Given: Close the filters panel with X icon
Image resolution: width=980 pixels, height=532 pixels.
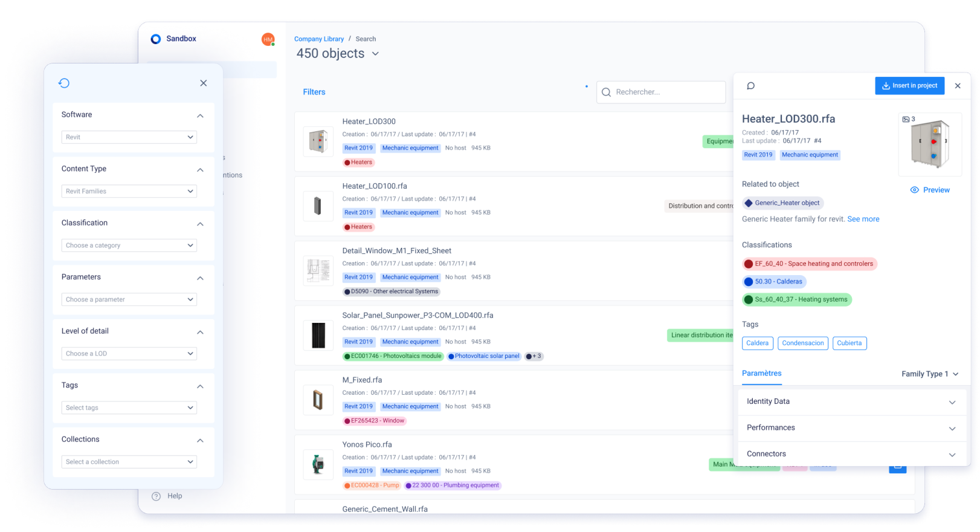Looking at the screenshot, I should click(x=204, y=83).
